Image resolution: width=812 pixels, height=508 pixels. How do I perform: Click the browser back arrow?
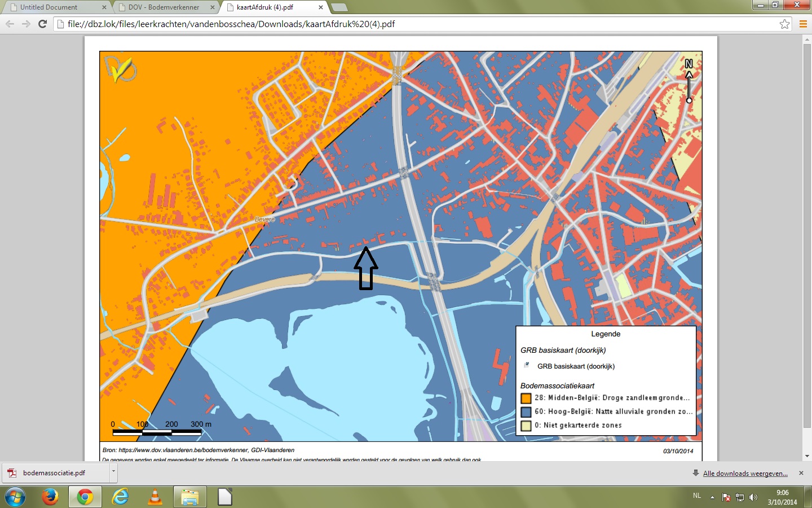pos(10,24)
